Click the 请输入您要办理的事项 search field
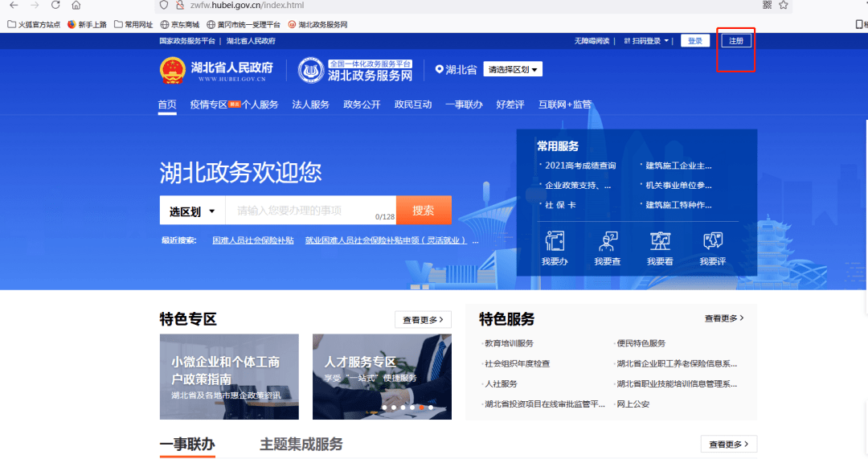This screenshot has height=459, width=868. click(x=310, y=211)
